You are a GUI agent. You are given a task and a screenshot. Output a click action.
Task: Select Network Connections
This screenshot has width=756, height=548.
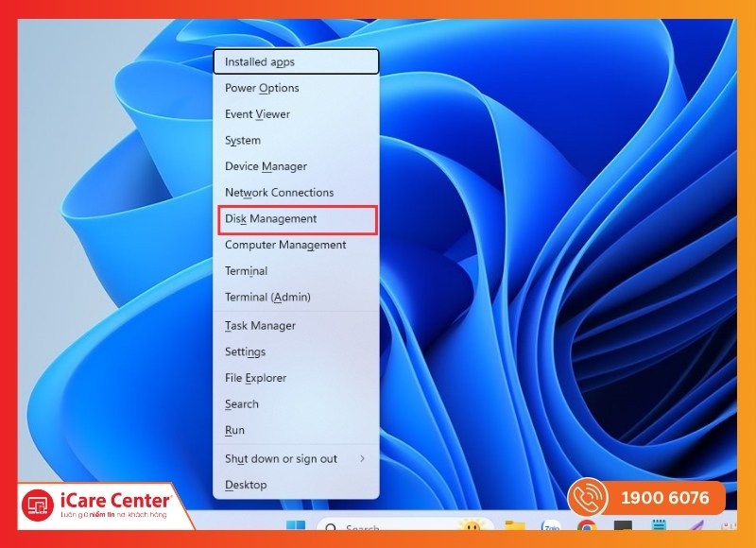[278, 192]
